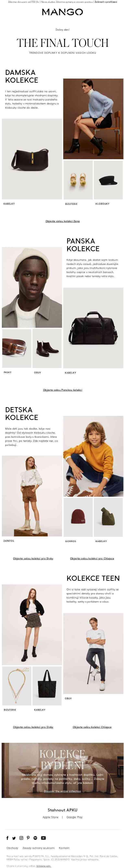Viewport: 124px width, 868px height.
Task: Open the Spotify icon link
Action: click(35, 838)
